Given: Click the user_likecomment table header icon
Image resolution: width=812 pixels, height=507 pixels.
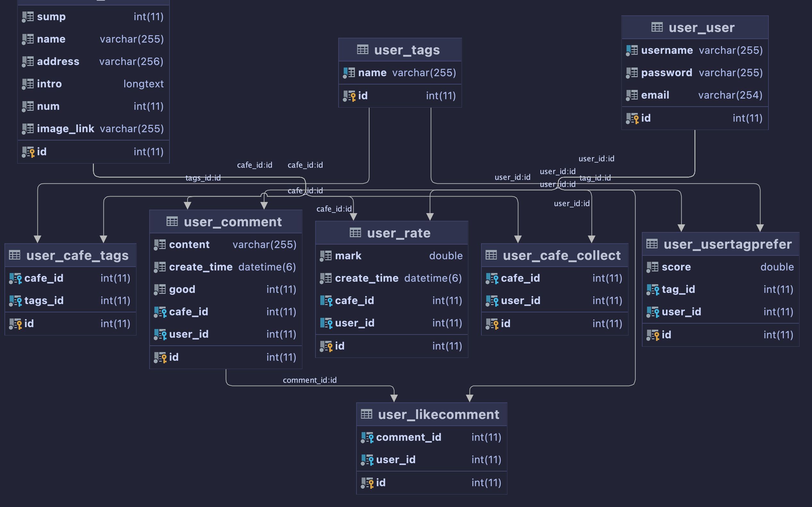Looking at the screenshot, I should click(x=366, y=414).
